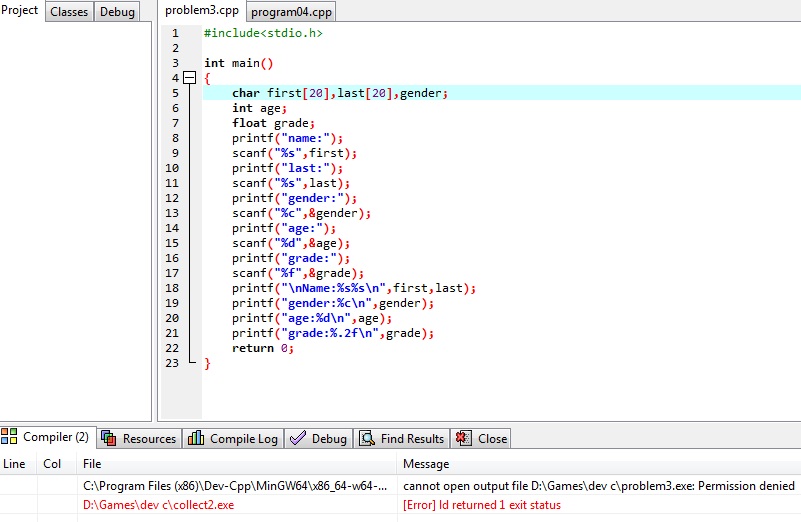Screen dimensions: 801x522
Task: Click the Compiler tab grid icon
Action: click(x=9, y=437)
